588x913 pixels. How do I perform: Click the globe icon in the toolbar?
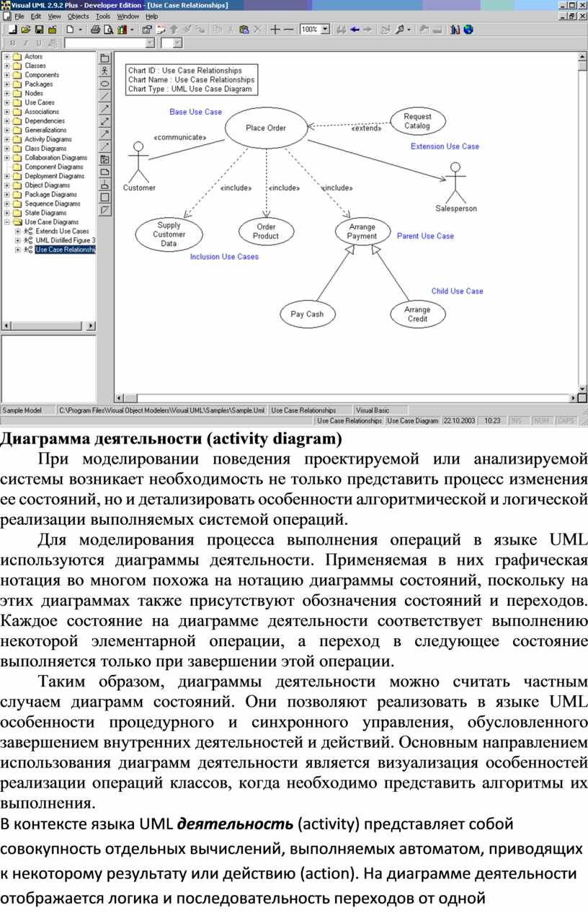[469, 30]
